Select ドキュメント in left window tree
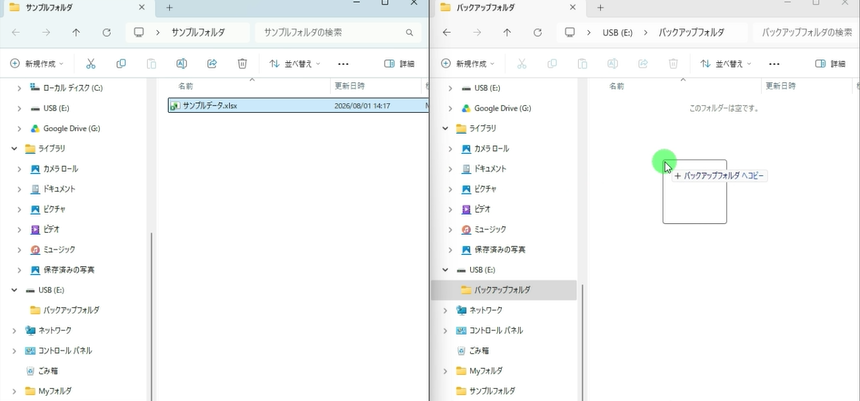This screenshot has width=860, height=401. click(x=59, y=189)
